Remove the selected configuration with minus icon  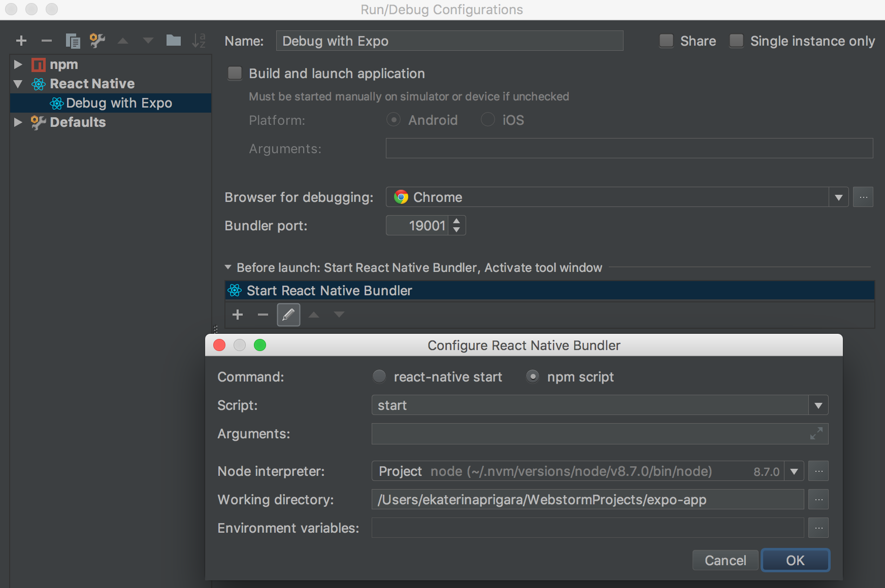(47, 41)
